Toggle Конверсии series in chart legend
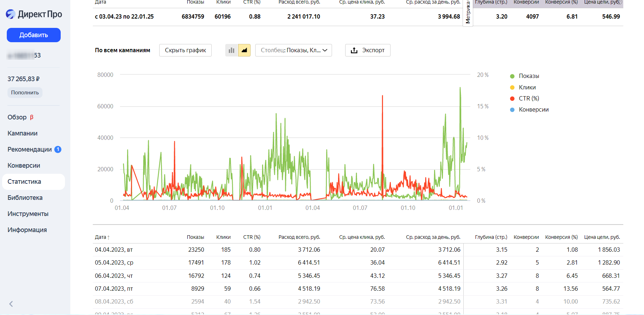Image resolution: width=644 pixels, height=315 pixels. [533, 110]
